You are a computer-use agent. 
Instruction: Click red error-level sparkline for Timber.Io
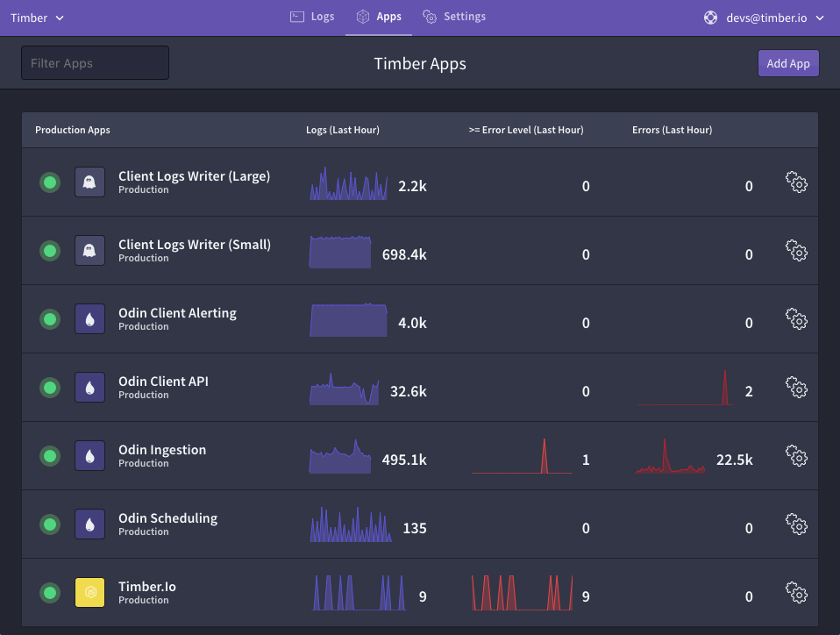tap(523, 593)
